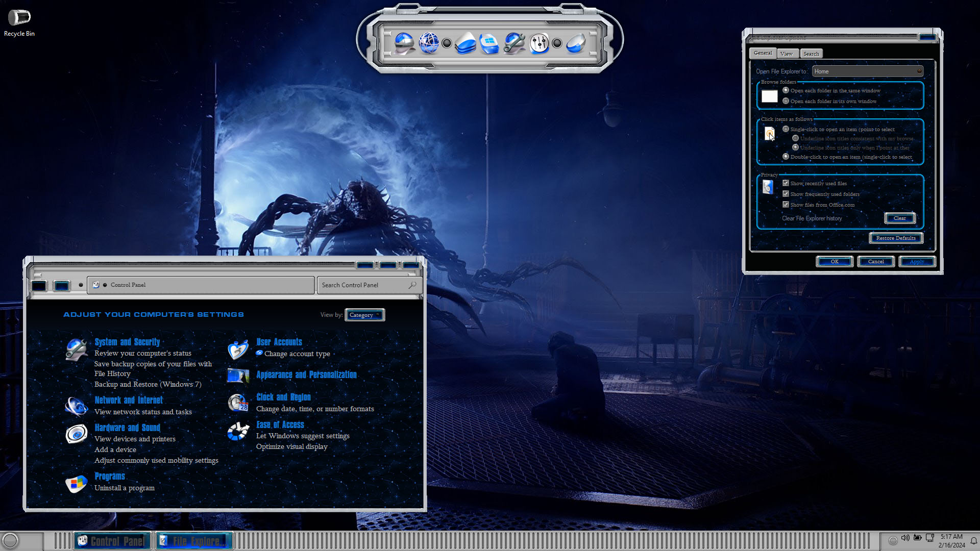
Task: Select Open each folder in its own window
Action: pos(786,101)
